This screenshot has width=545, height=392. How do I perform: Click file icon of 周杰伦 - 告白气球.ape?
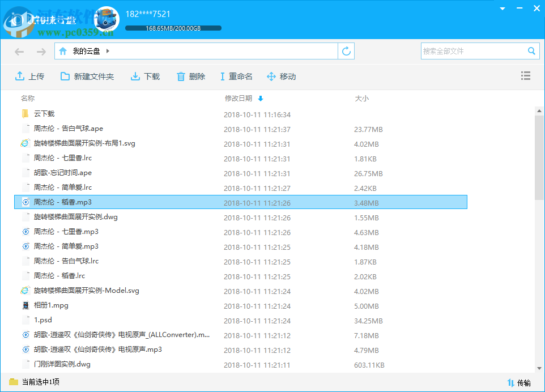tap(25, 128)
